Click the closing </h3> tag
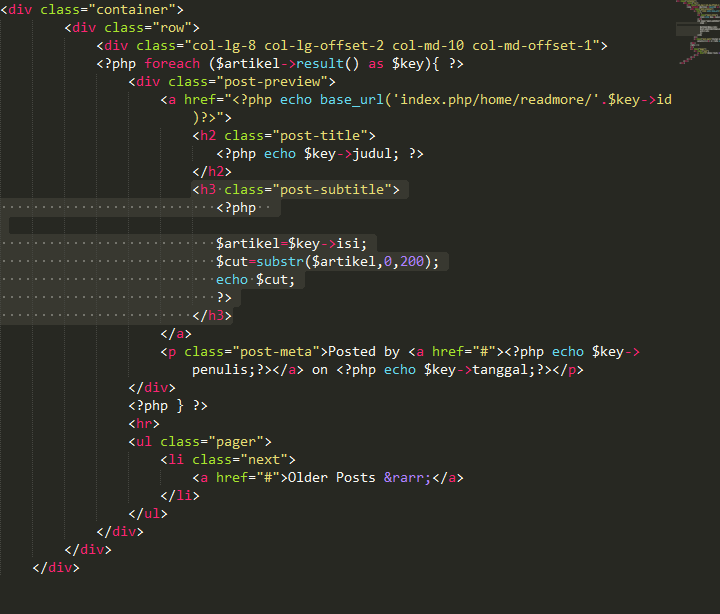Viewport: 720px width, 614px height. coord(212,315)
